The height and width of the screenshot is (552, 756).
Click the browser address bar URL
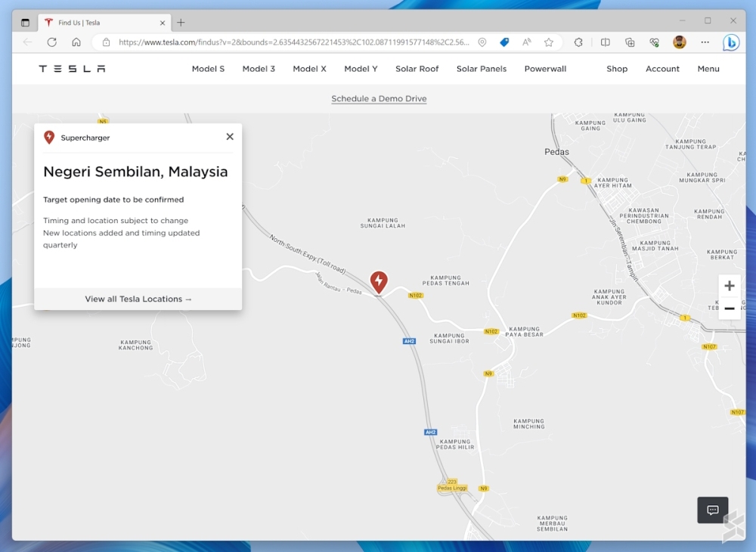click(293, 42)
